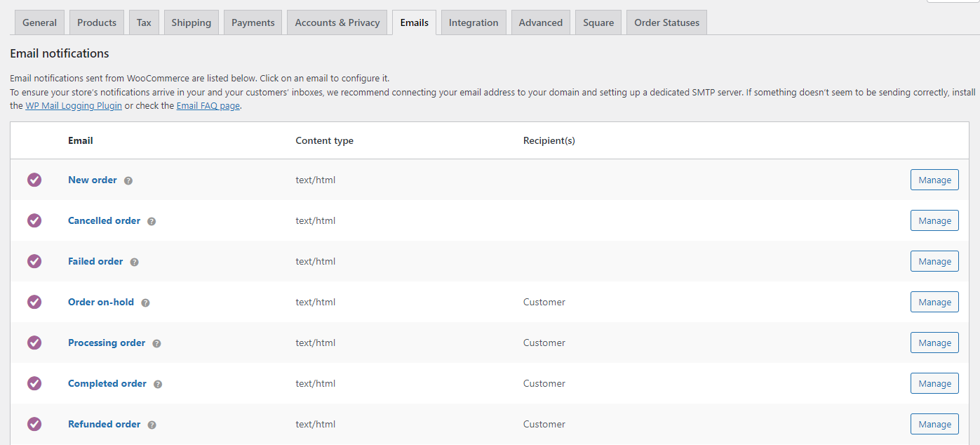The image size is (980, 445).
Task: Go to the Tax tab
Action: point(144,22)
